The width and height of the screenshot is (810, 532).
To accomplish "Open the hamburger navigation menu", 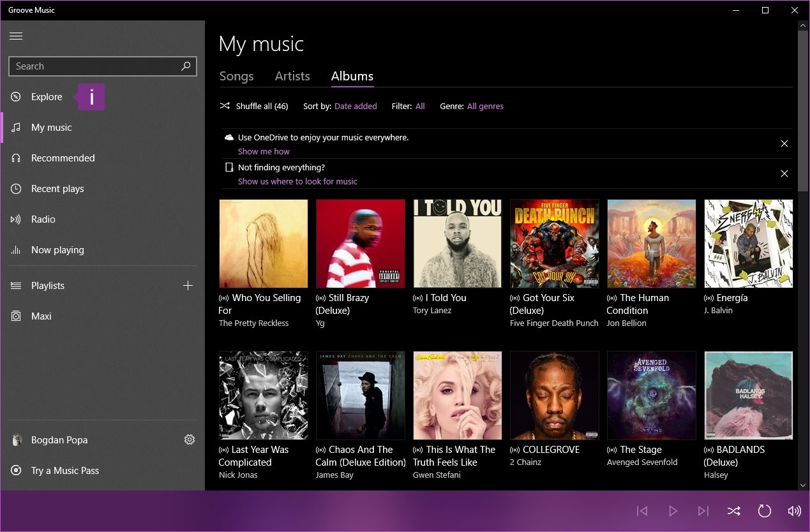I will 16,36.
